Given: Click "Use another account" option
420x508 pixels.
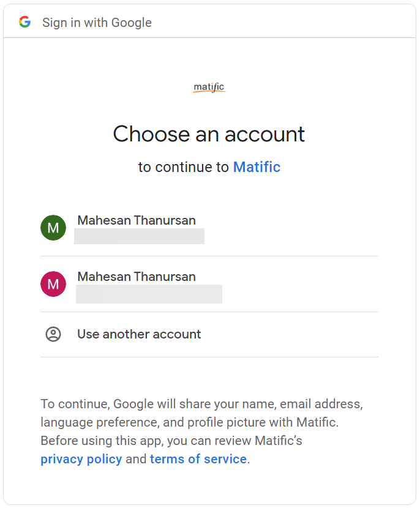Looking at the screenshot, I should 209,334.
